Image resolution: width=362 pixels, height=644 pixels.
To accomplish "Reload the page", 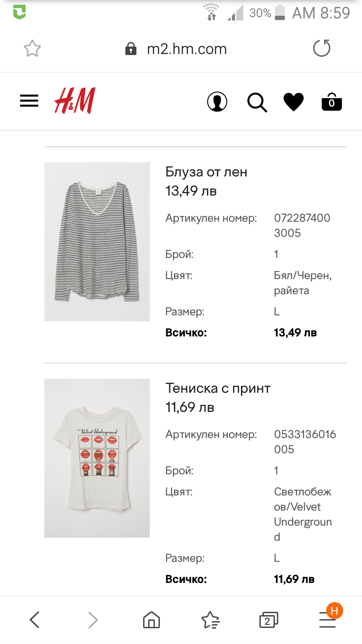I will click(321, 48).
